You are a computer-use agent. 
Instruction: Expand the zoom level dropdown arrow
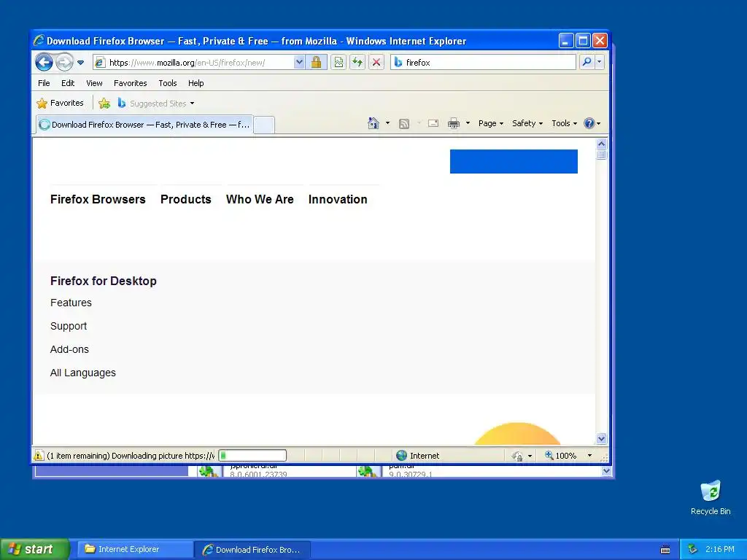coord(589,456)
